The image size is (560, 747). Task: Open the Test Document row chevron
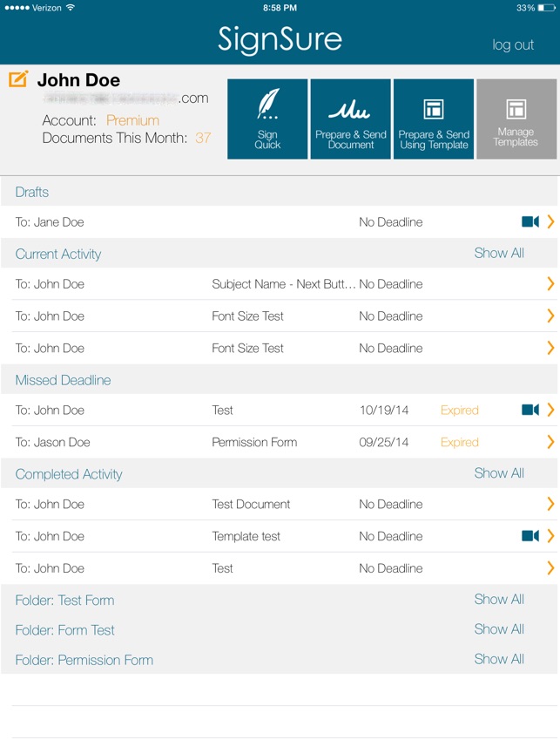click(550, 504)
